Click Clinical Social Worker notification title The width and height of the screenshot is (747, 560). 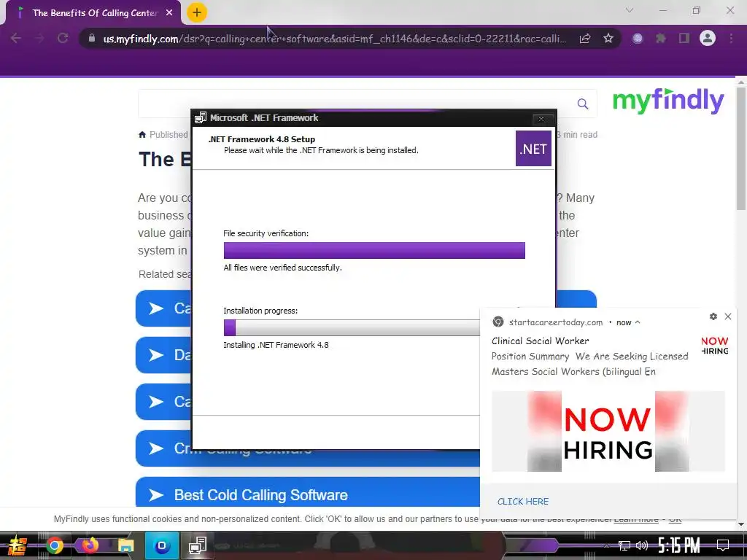click(x=541, y=341)
